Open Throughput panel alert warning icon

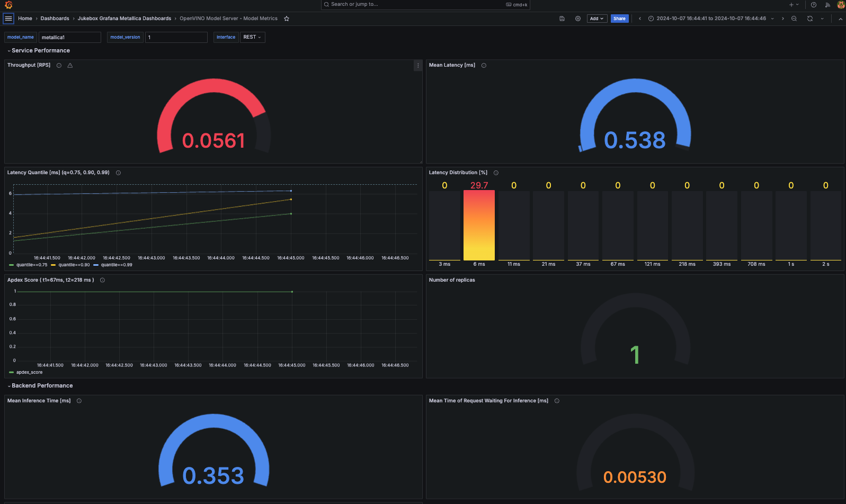pos(70,66)
